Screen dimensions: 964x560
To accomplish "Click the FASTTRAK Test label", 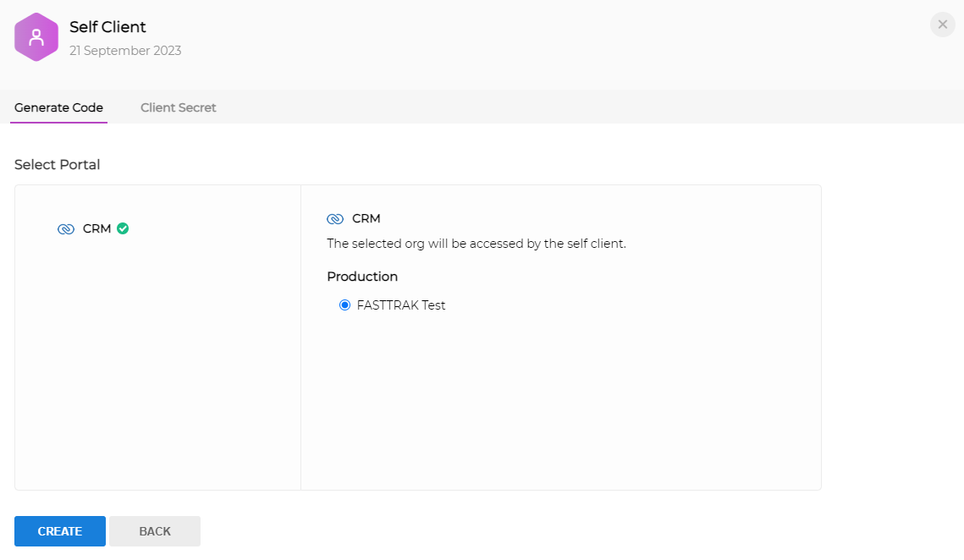I will point(401,305).
